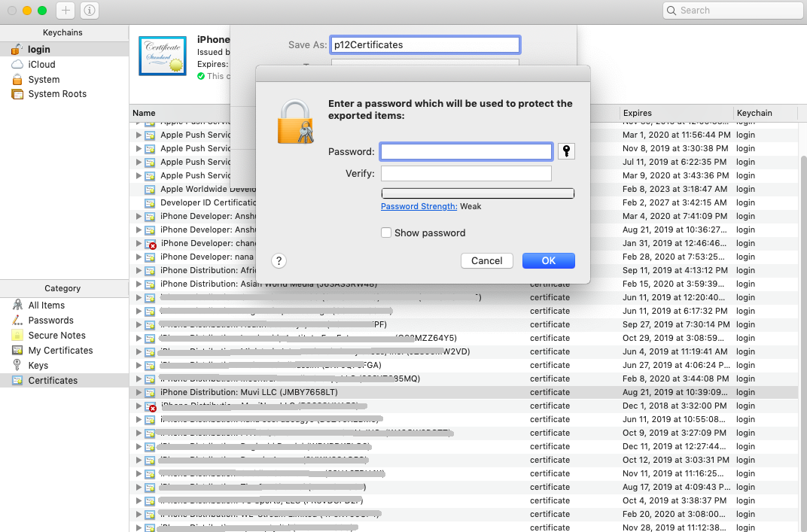Expand the certificate expiring Sep 11, 2019
The image size is (807, 532).
click(x=139, y=270)
